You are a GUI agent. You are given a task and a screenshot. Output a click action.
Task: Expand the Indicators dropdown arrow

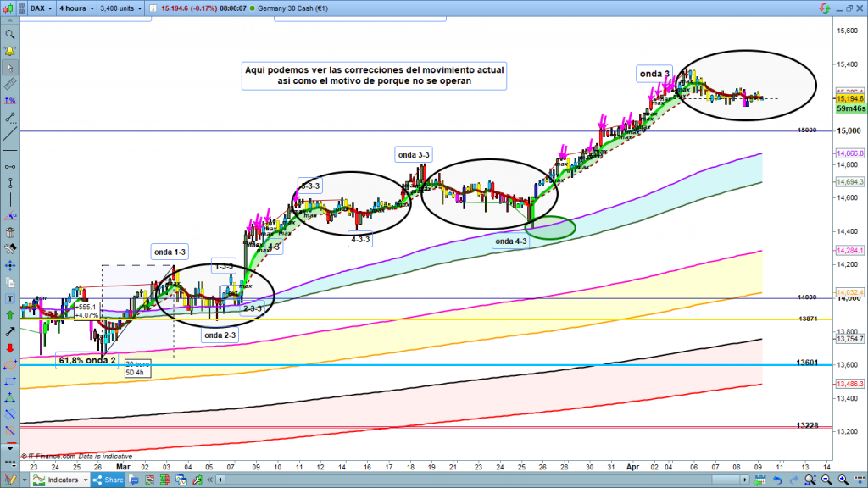85,480
